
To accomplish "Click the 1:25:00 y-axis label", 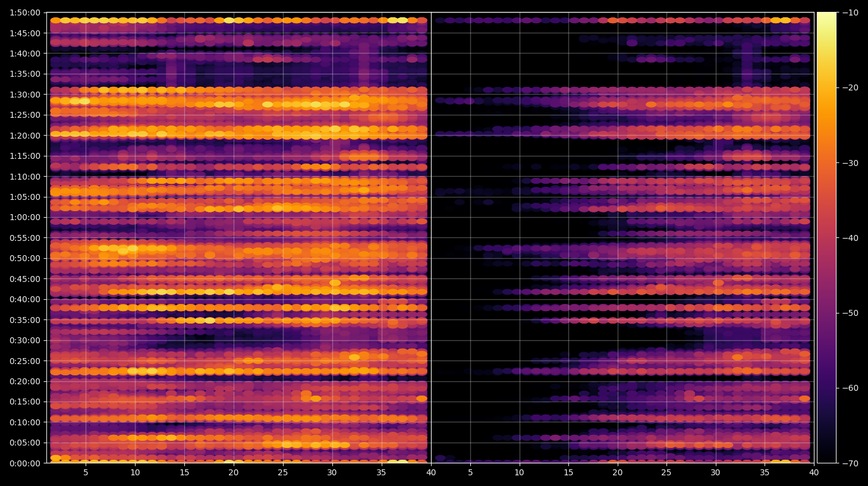I will 25,115.
